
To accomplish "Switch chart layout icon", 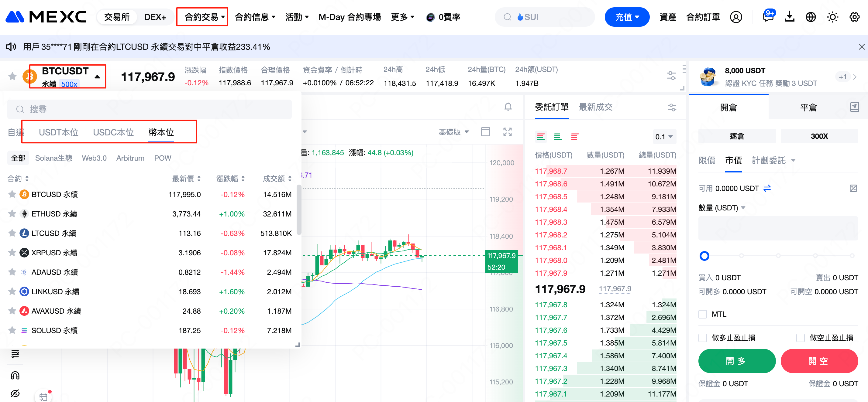I will (x=486, y=132).
